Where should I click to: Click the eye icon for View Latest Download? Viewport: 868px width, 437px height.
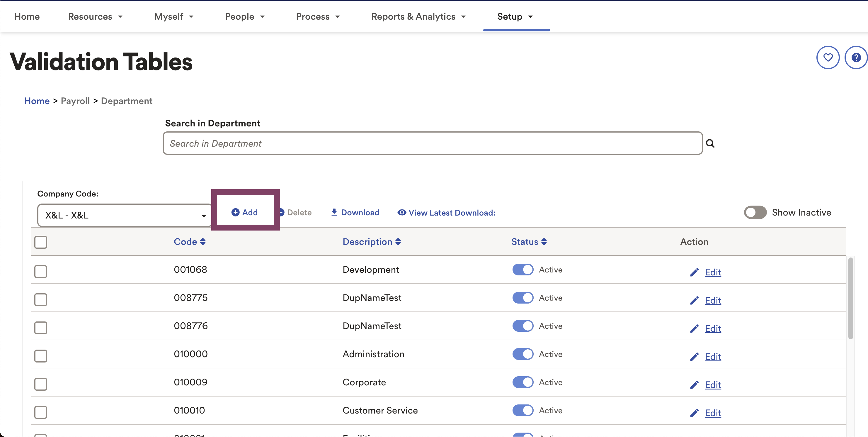coord(402,212)
